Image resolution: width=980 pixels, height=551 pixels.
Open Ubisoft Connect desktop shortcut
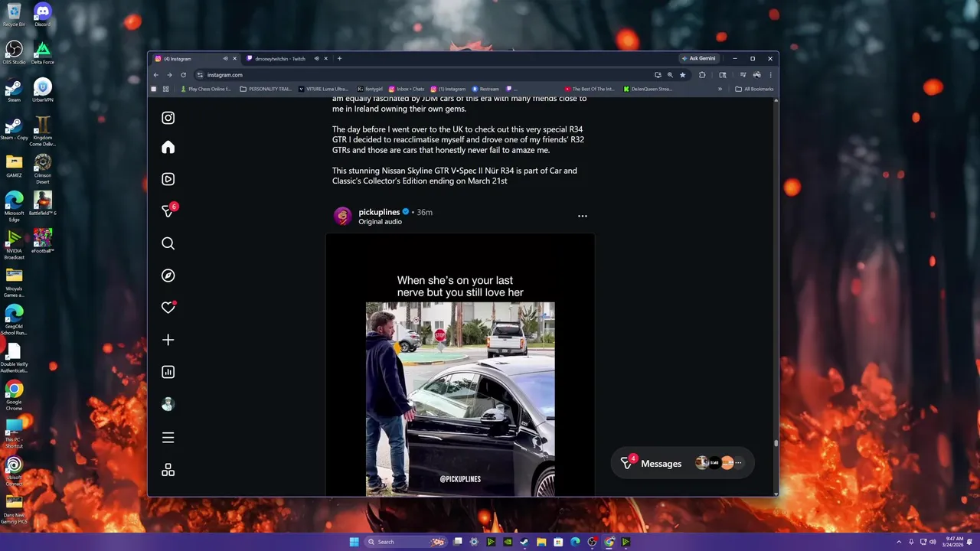point(14,471)
